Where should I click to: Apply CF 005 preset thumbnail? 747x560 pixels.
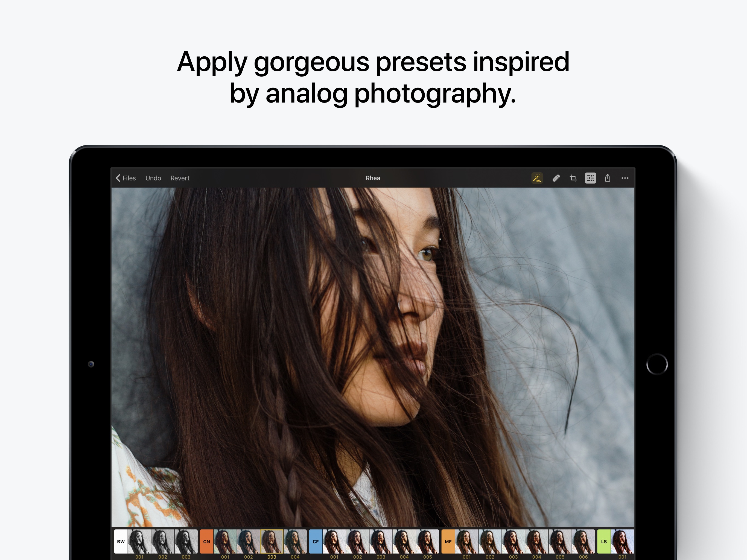(x=428, y=541)
